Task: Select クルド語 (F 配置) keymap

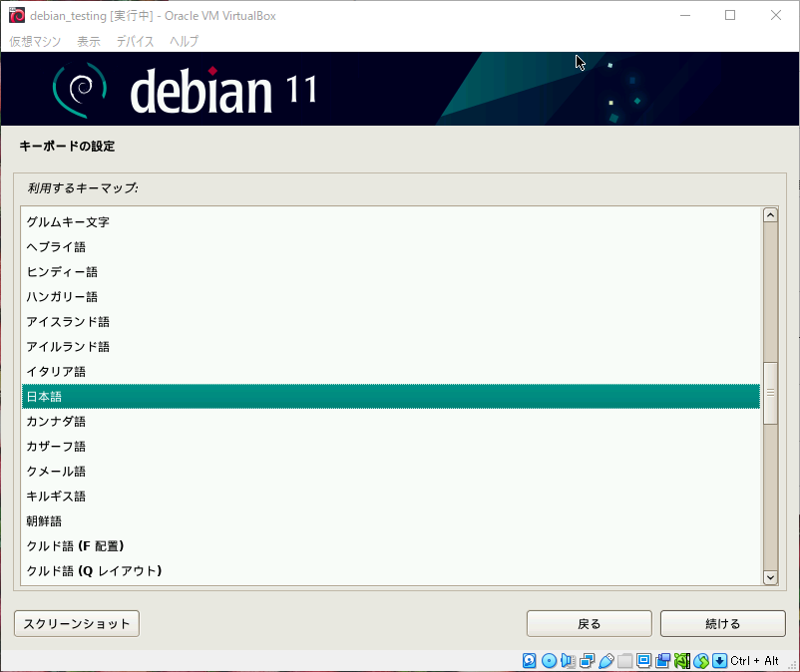Action: [391, 546]
